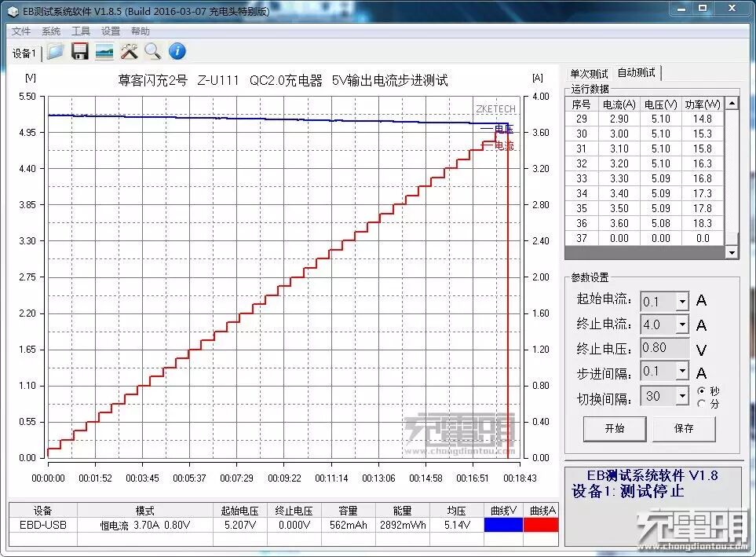Click the picture/screenshot toolbar icon
The height and width of the screenshot is (557, 756).
pyautogui.click(x=104, y=51)
